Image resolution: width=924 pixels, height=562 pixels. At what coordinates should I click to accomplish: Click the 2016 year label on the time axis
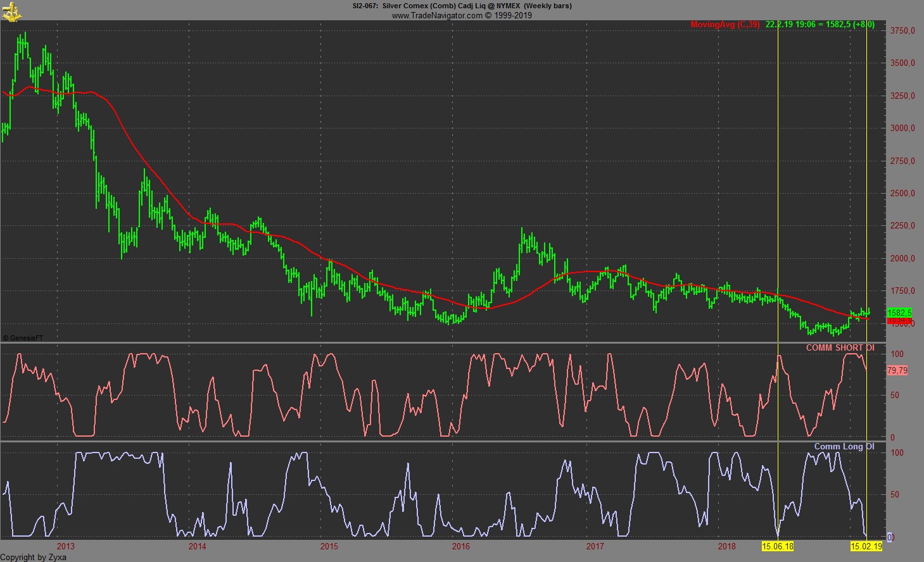point(461,547)
